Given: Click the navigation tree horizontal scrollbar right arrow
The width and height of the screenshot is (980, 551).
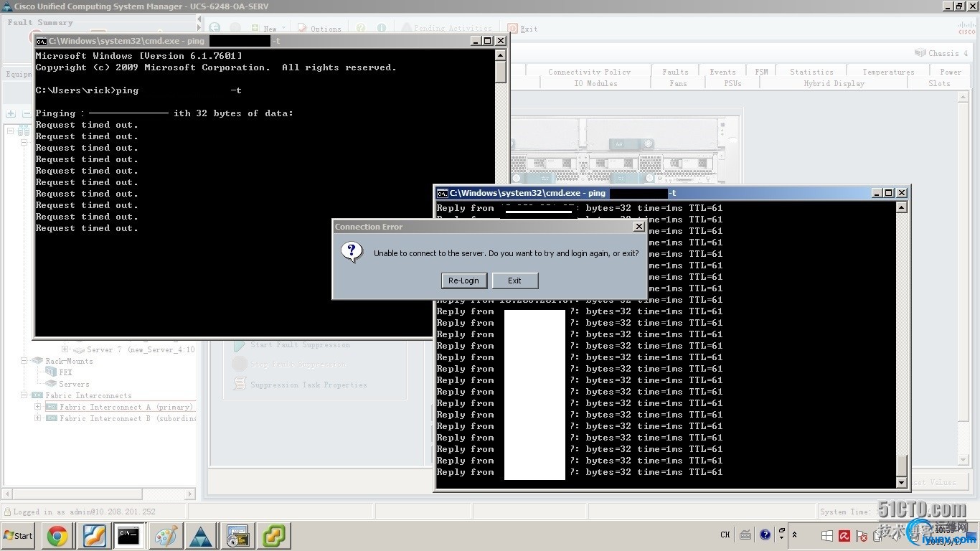Looking at the screenshot, I should (x=191, y=494).
